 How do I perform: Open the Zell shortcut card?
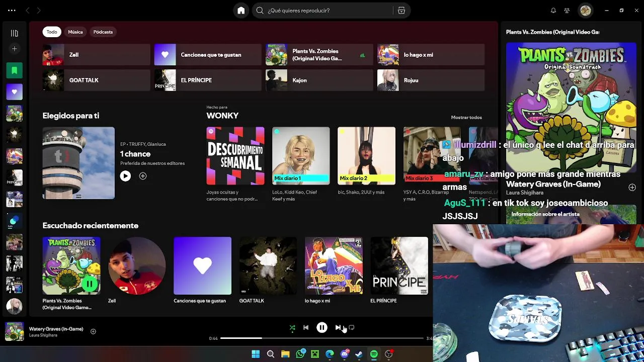[x=96, y=55]
